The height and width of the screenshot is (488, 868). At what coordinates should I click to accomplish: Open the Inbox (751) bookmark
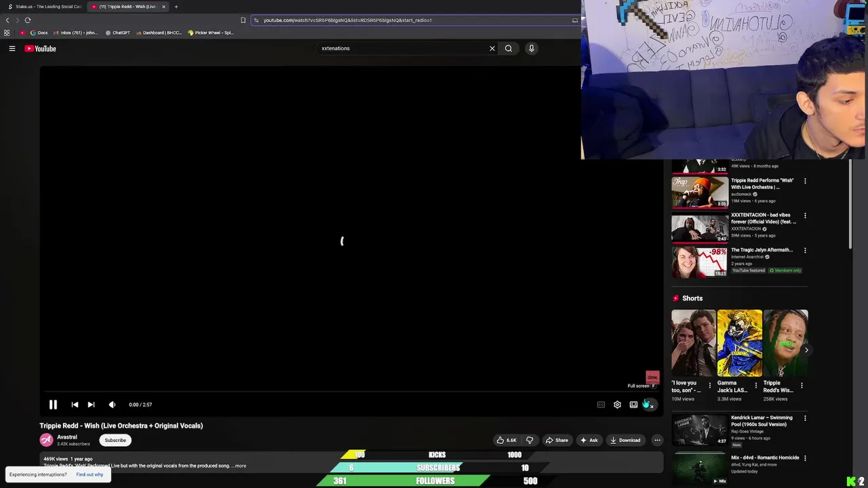coord(75,33)
